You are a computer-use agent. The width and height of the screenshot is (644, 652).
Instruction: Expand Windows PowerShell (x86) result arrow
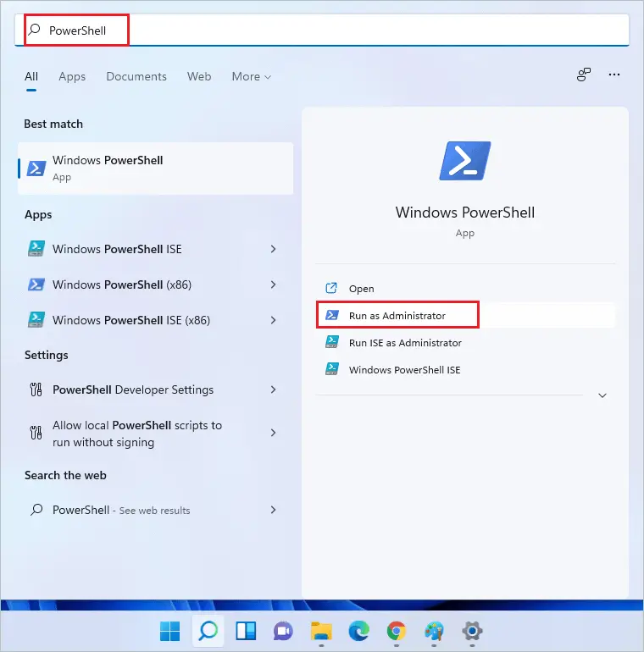click(273, 285)
